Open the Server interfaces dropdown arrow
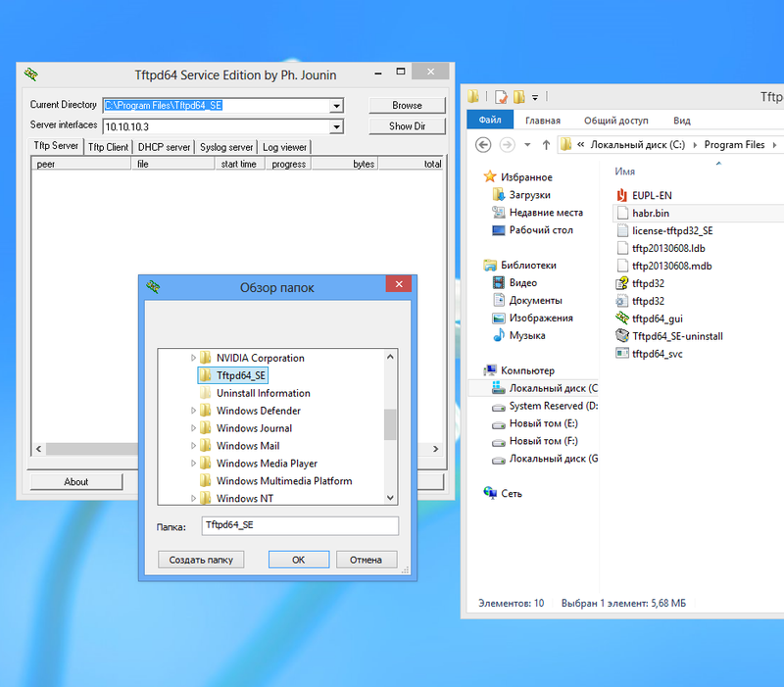 (336, 126)
